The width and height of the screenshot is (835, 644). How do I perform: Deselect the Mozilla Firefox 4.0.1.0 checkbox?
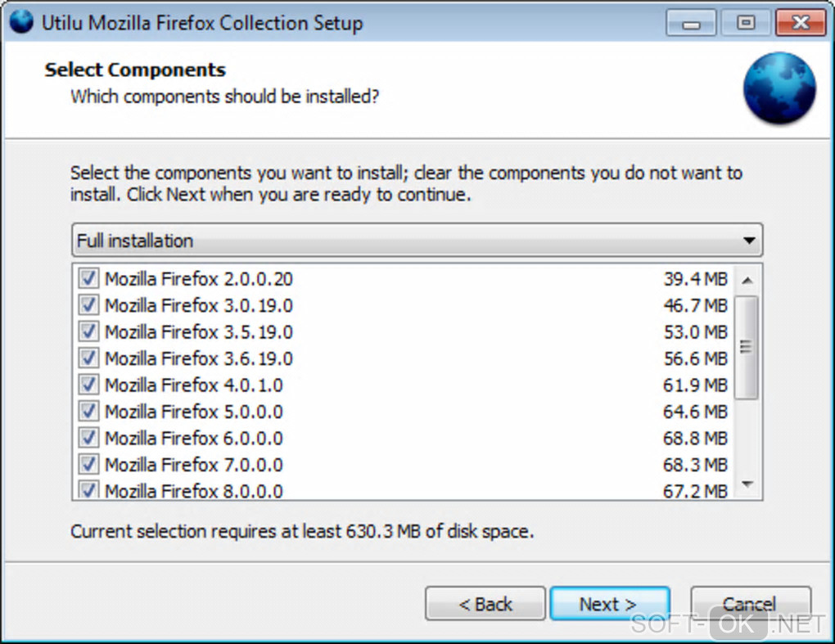88,385
